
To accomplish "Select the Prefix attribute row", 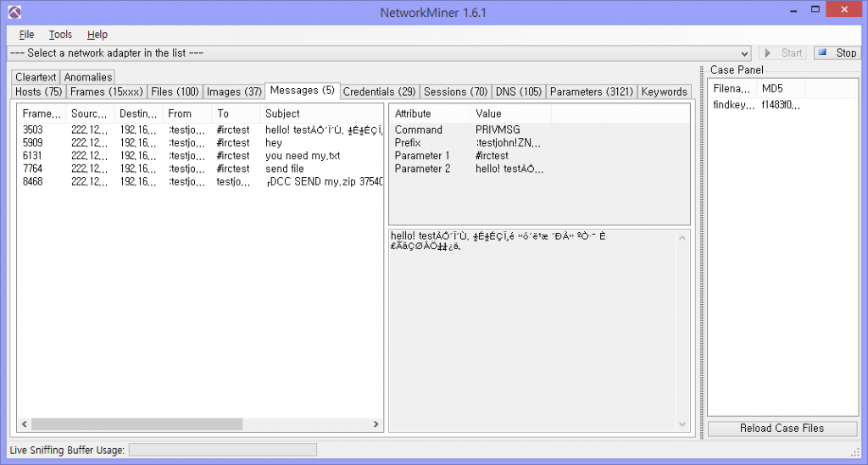I will point(540,142).
